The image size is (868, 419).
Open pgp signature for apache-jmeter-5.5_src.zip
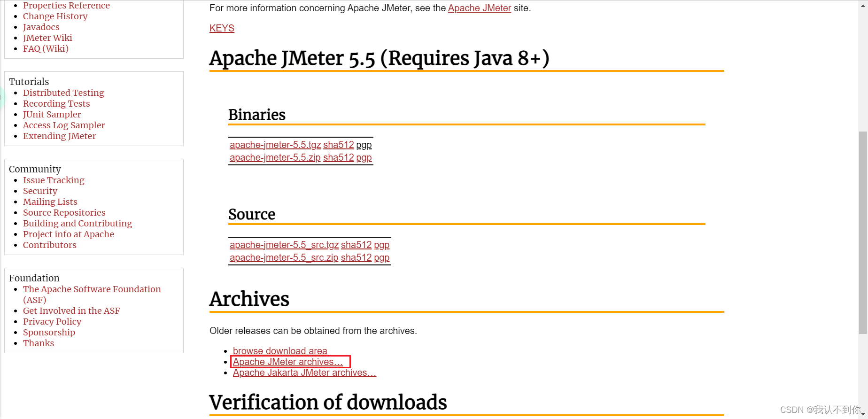pos(382,257)
